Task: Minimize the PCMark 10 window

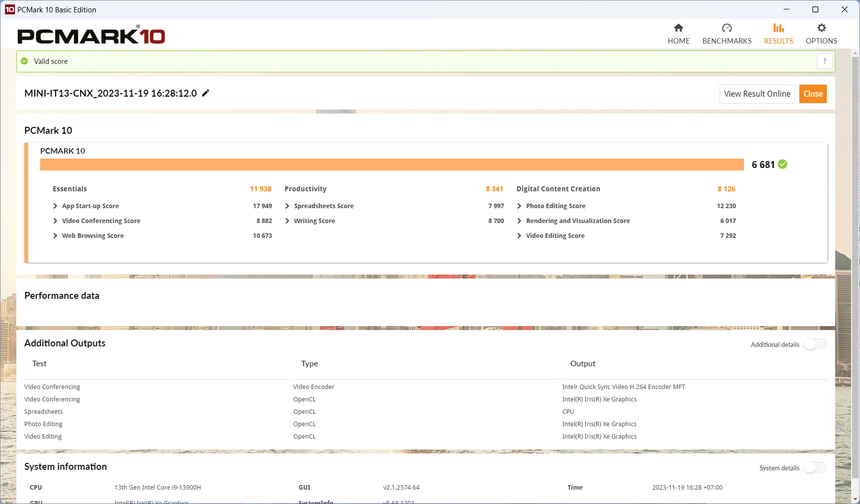Action: click(787, 9)
